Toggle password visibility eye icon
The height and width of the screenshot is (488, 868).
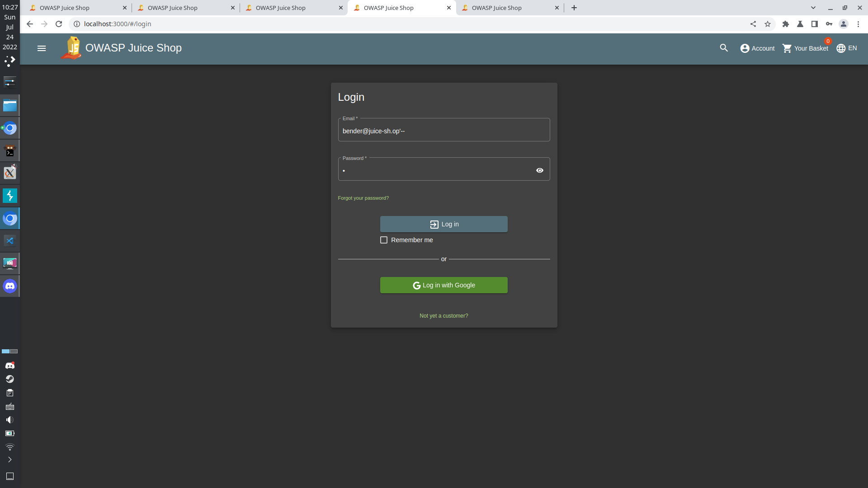tap(540, 170)
